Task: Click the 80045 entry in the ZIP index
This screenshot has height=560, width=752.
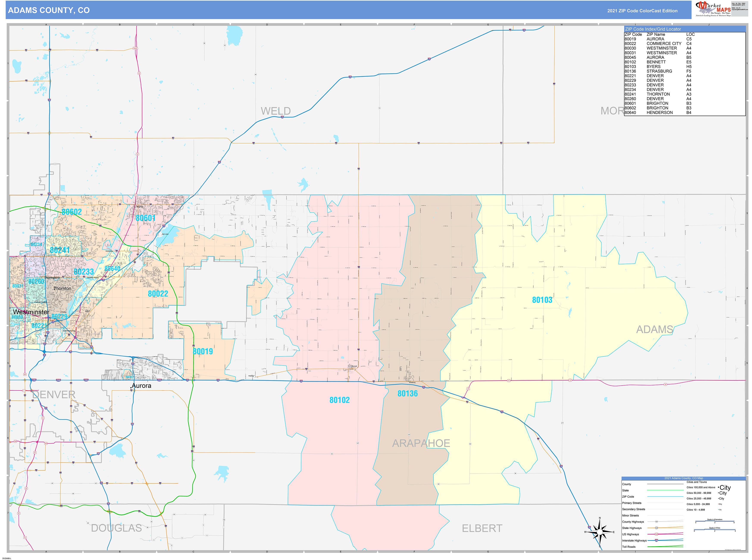Action: [630, 58]
